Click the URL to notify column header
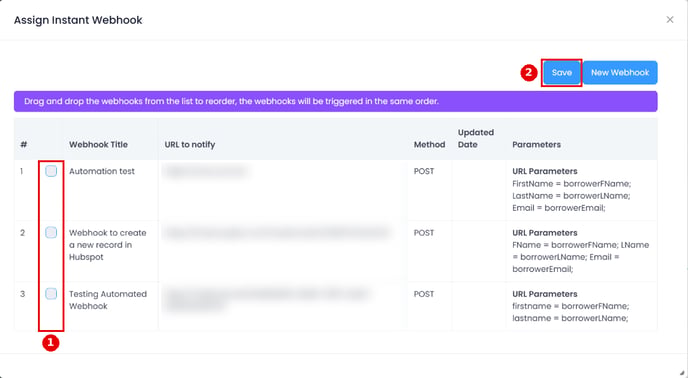688x378 pixels. click(x=190, y=144)
